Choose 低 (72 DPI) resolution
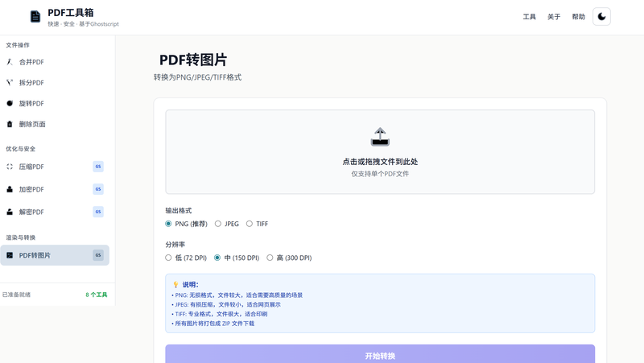The image size is (644, 363). click(168, 258)
